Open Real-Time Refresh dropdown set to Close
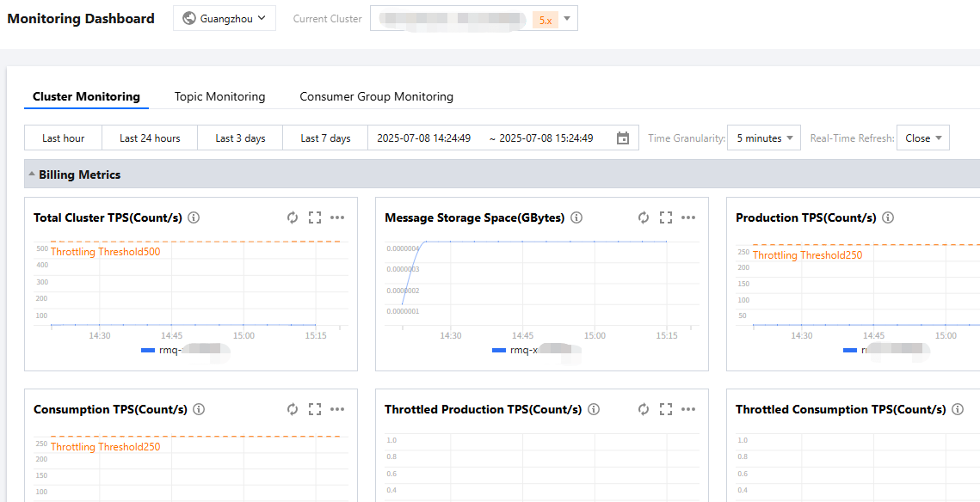Screen dimensions: 980x502 click(x=922, y=138)
